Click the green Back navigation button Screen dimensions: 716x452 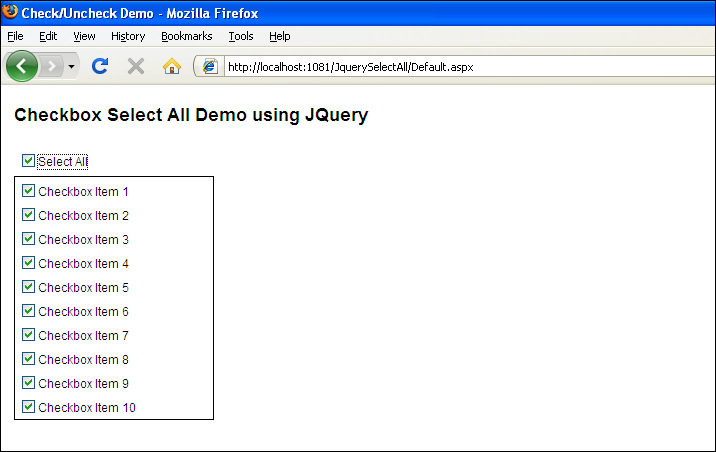click(x=21, y=66)
